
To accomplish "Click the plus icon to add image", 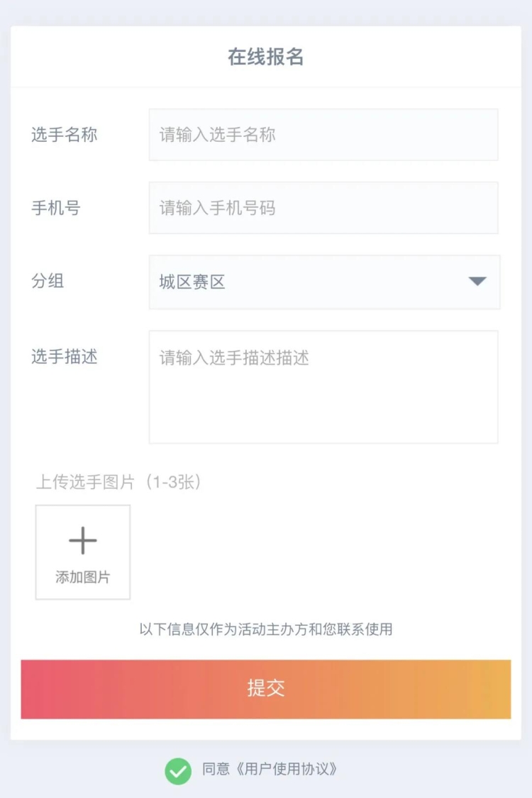I will click(83, 541).
